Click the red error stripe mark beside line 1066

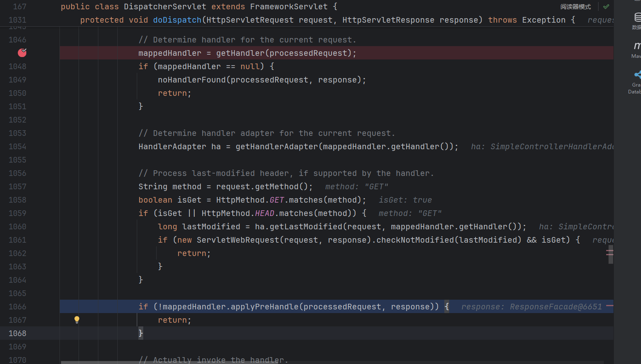609,305
